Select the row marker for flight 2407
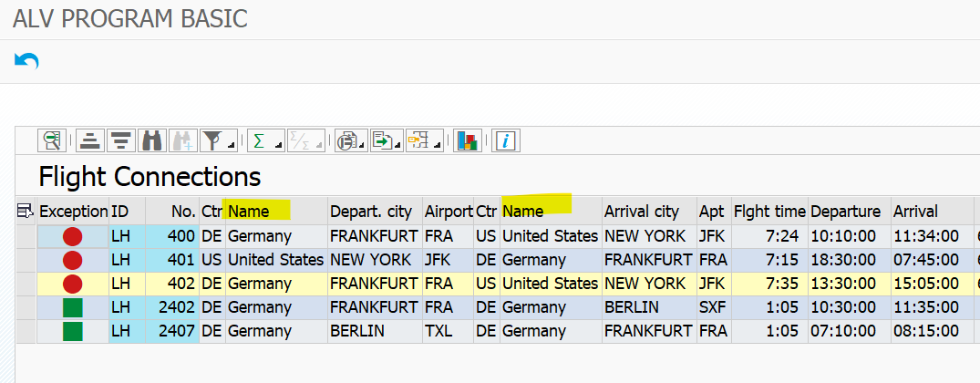 click(26, 331)
